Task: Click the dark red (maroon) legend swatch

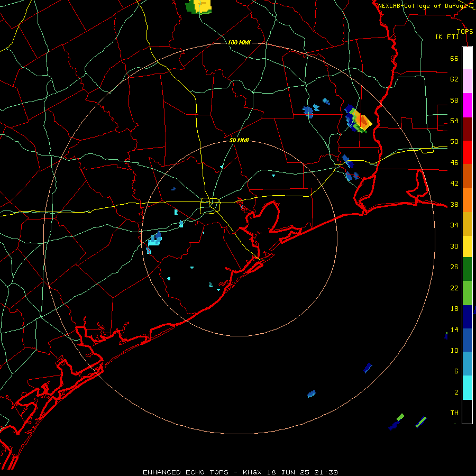Action: point(467,129)
